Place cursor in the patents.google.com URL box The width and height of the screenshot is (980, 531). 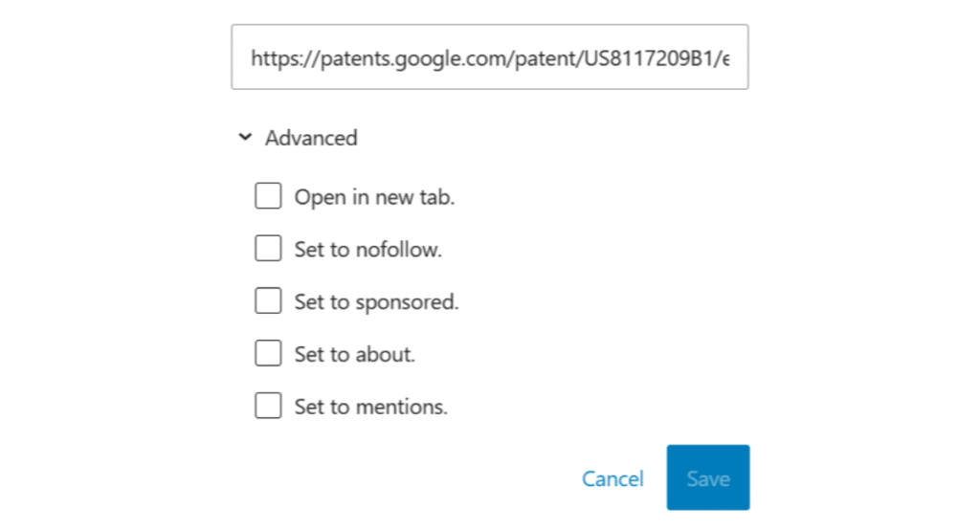[x=489, y=57]
